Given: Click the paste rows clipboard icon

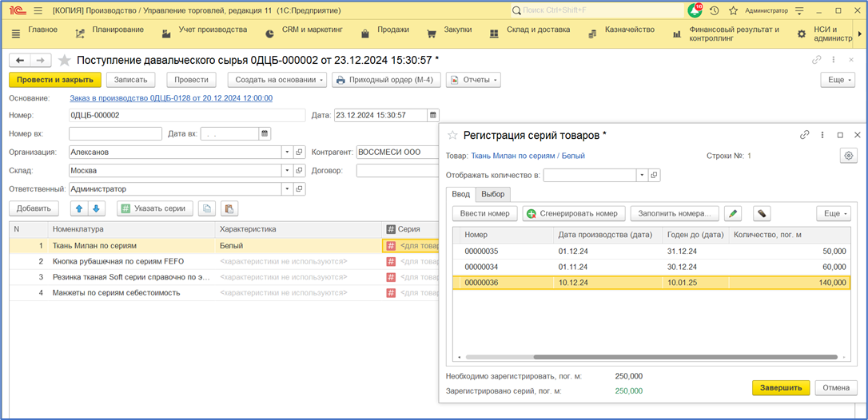Looking at the screenshot, I should click(x=229, y=208).
